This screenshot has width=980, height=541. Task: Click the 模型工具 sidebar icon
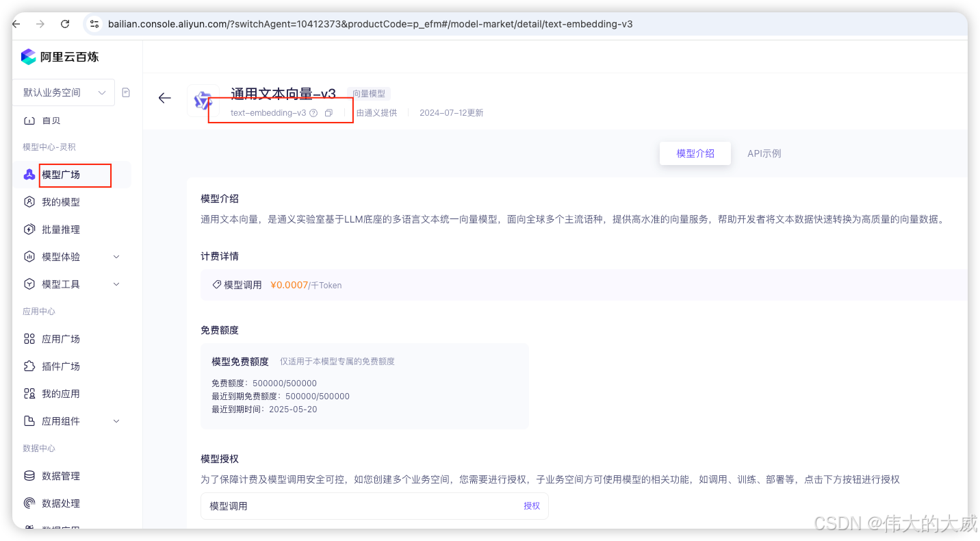(29, 284)
